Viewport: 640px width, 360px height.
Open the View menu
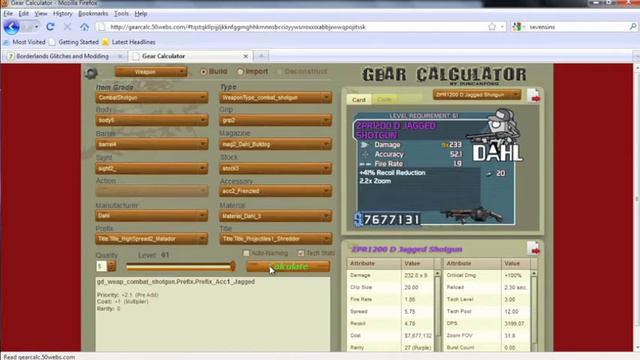41,13
